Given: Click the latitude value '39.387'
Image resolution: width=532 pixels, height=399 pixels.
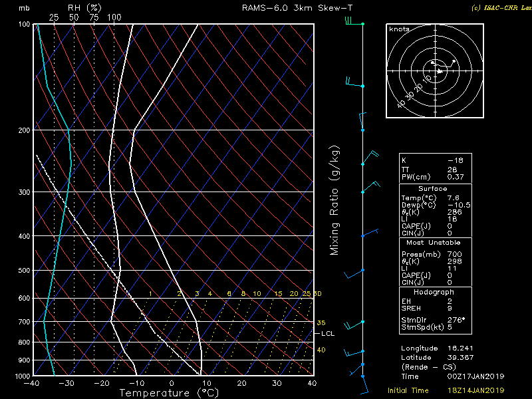Looking at the screenshot, I should [460, 358].
